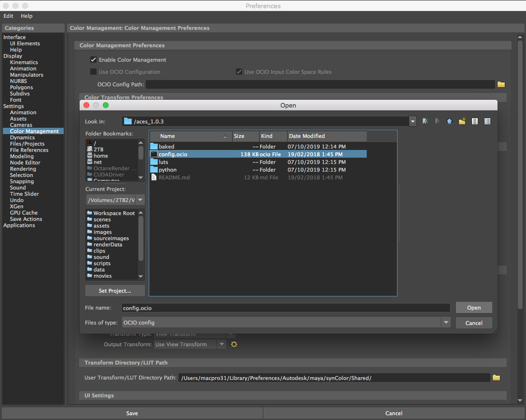This screenshot has width=526, height=420.
Task: Click the sourceimages folder icon
Action: coord(90,238)
